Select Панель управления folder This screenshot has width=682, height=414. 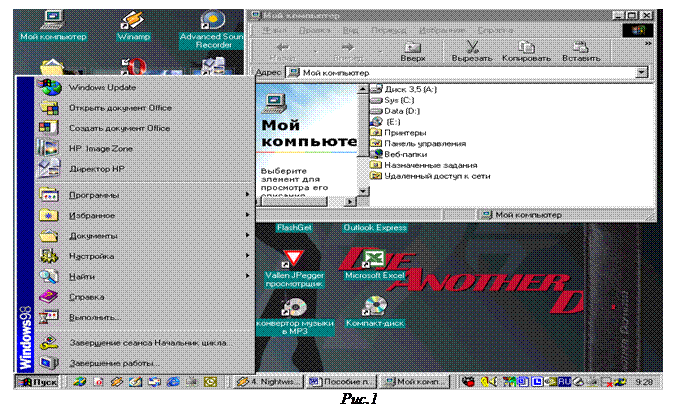click(418, 144)
